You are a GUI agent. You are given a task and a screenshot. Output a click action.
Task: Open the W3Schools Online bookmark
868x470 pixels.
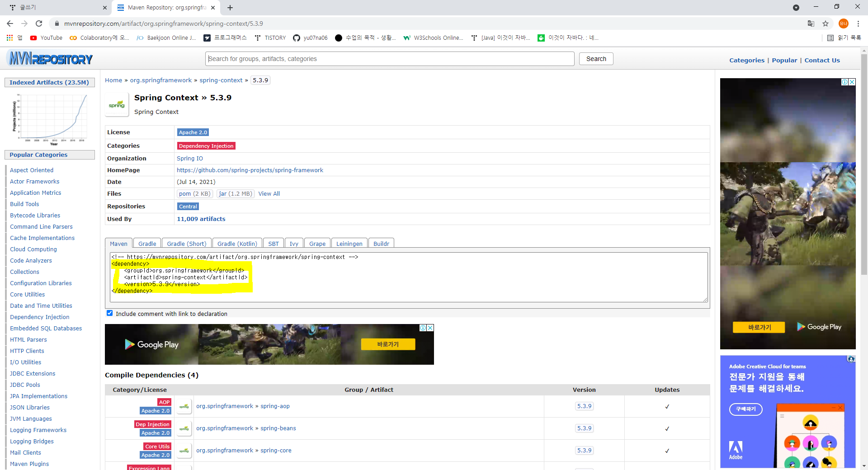pos(434,38)
